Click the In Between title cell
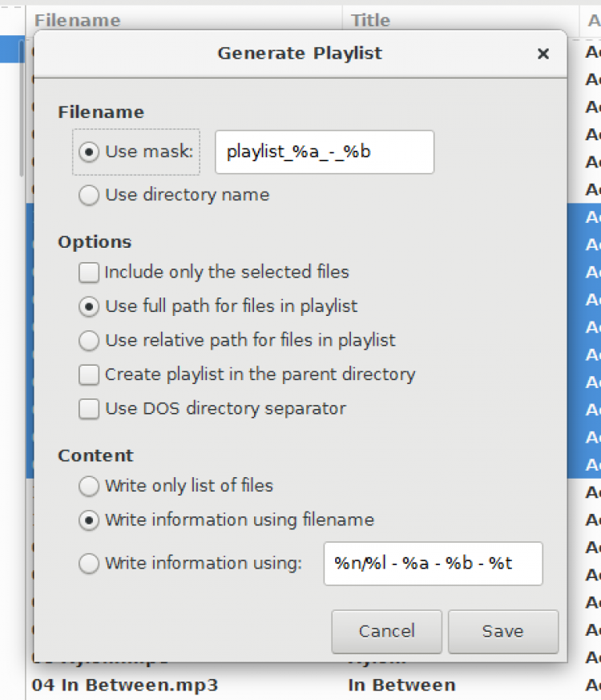This screenshot has height=700, width=601. click(x=401, y=686)
